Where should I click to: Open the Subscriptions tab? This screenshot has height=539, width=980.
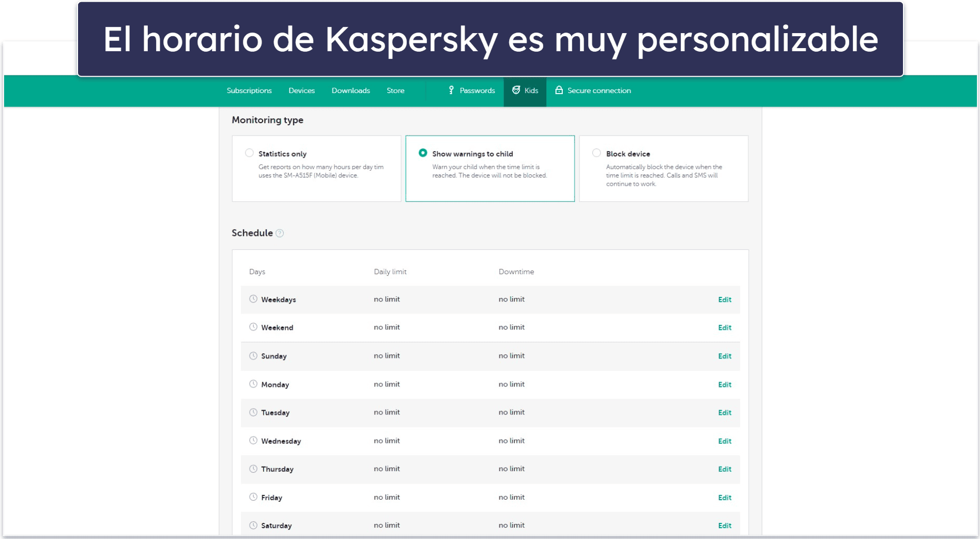coord(249,91)
